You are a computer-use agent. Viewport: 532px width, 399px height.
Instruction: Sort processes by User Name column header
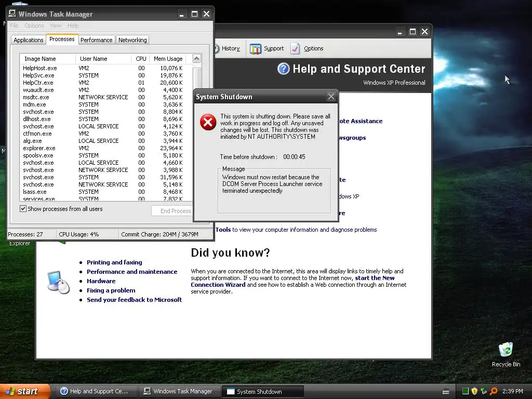pyautogui.click(x=103, y=59)
